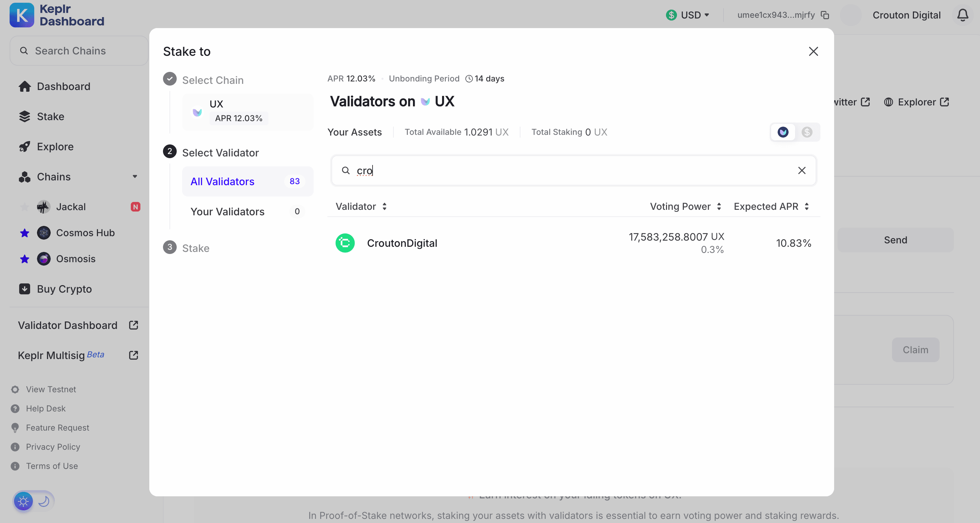Click the View Testnet gear icon
The height and width of the screenshot is (523, 980).
point(15,389)
